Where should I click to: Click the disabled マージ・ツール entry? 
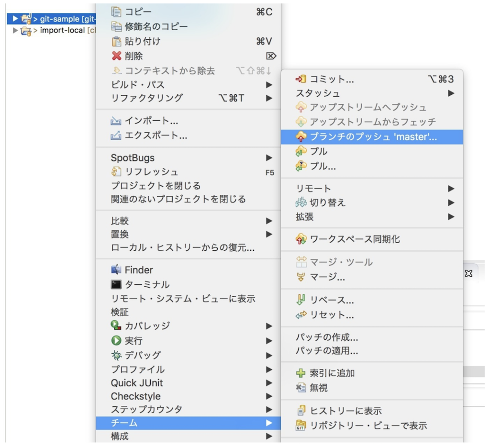(x=372, y=262)
